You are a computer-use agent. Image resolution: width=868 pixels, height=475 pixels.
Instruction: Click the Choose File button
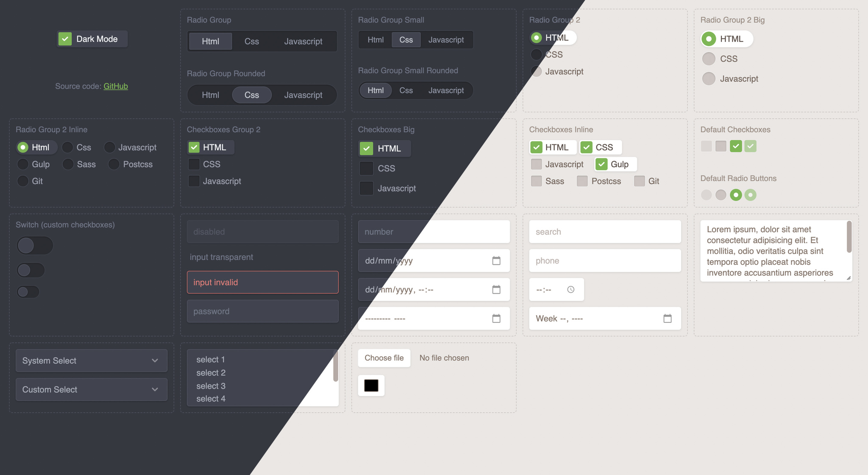[384, 357]
